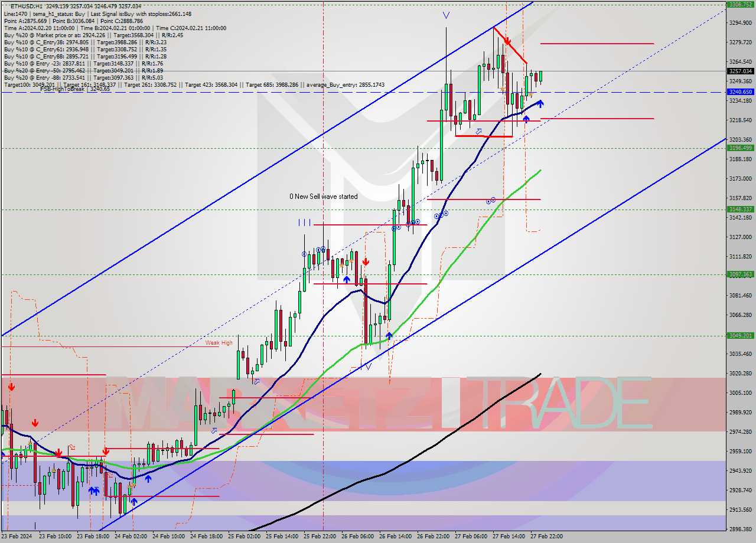756x543 pixels.
Task: Select the 3020.280 price axis value
Action: pos(741,373)
